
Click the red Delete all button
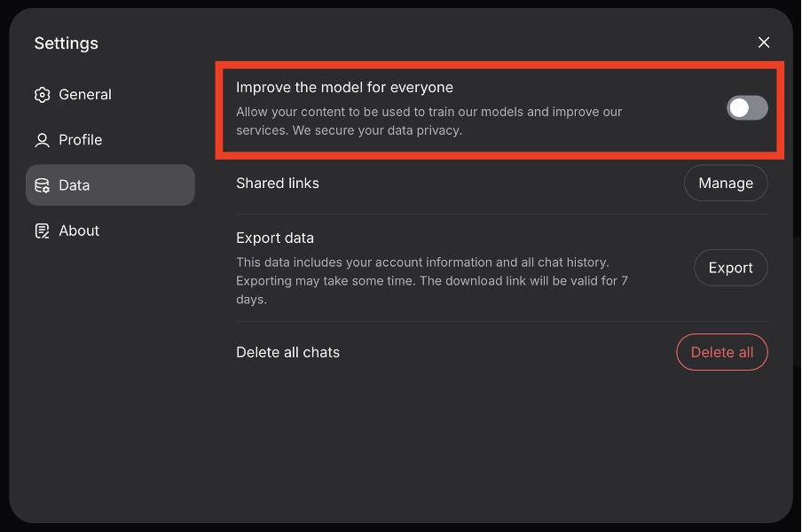point(721,352)
